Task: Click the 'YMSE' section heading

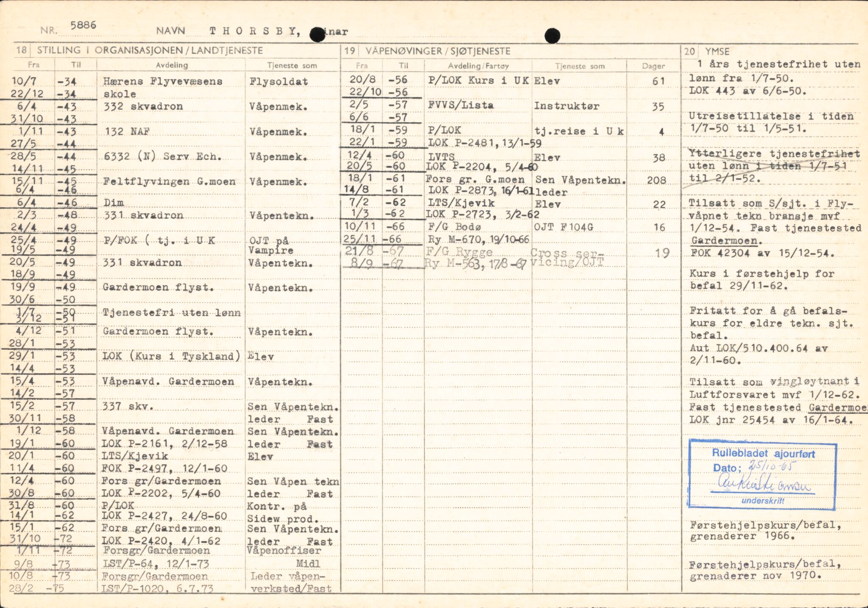Action: [x=717, y=52]
